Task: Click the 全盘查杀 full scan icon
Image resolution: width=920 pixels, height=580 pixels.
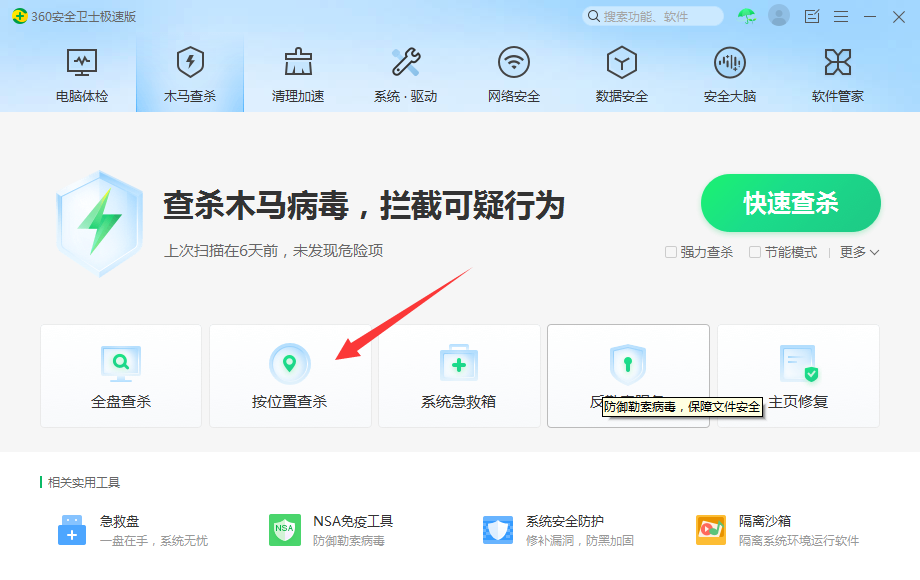Action: [x=121, y=364]
